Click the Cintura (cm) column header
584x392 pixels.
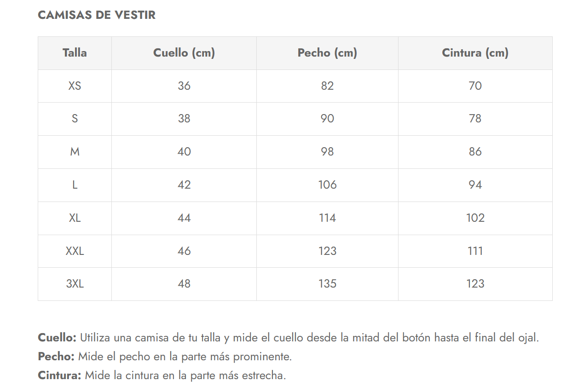tap(475, 53)
